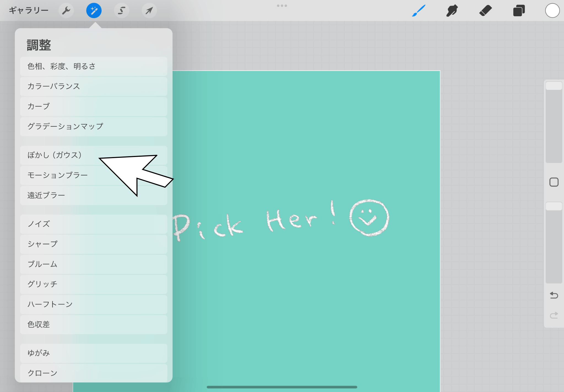This screenshot has width=564, height=392.
Task: Toggle the square modify button in sidebar
Action: click(554, 182)
